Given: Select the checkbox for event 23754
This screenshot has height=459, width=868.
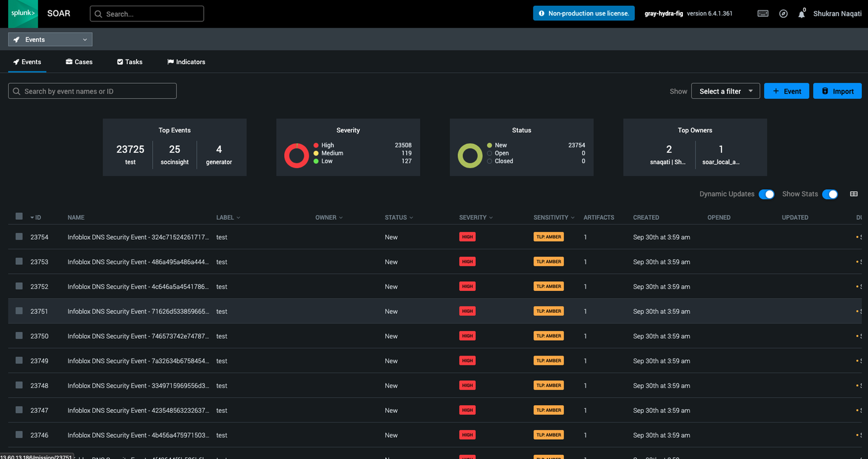Looking at the screenshot, I should 19,236.
